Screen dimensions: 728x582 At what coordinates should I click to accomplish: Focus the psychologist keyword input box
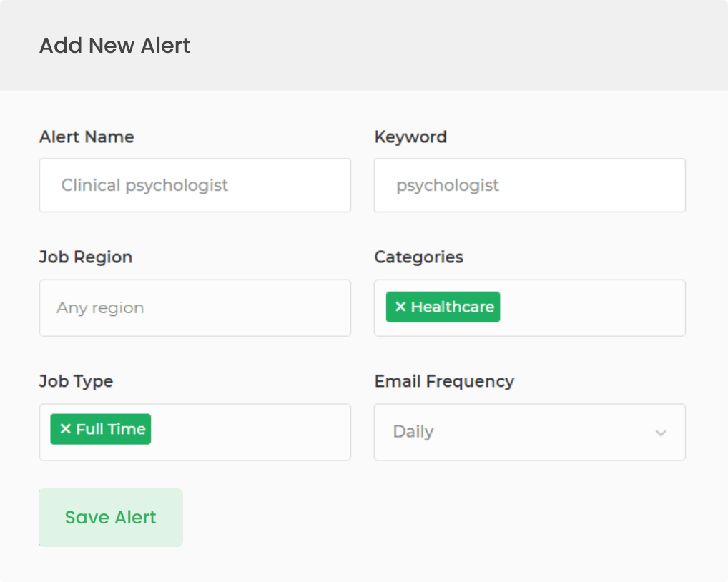pyautogui.click(x=529, y=185)
